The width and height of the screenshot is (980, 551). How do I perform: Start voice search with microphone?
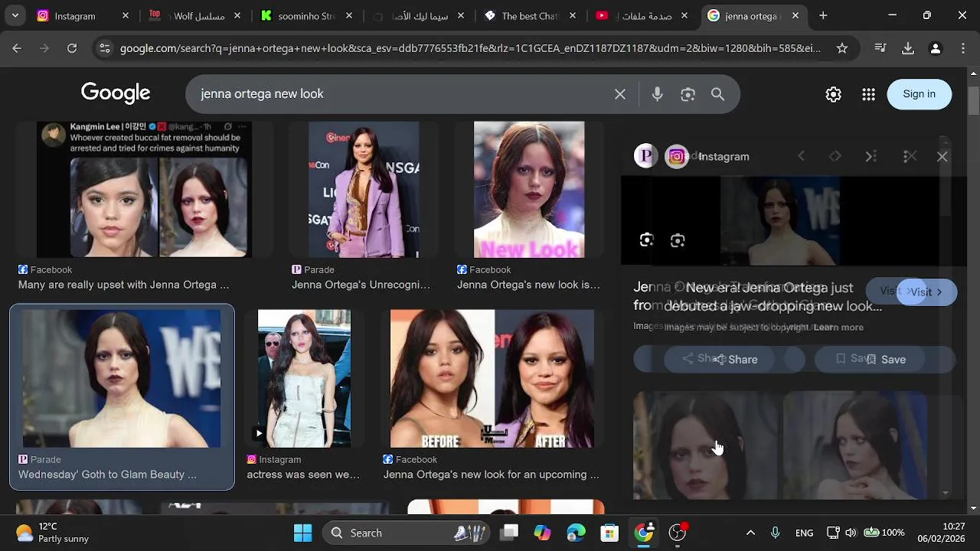[x=657, y=93]
